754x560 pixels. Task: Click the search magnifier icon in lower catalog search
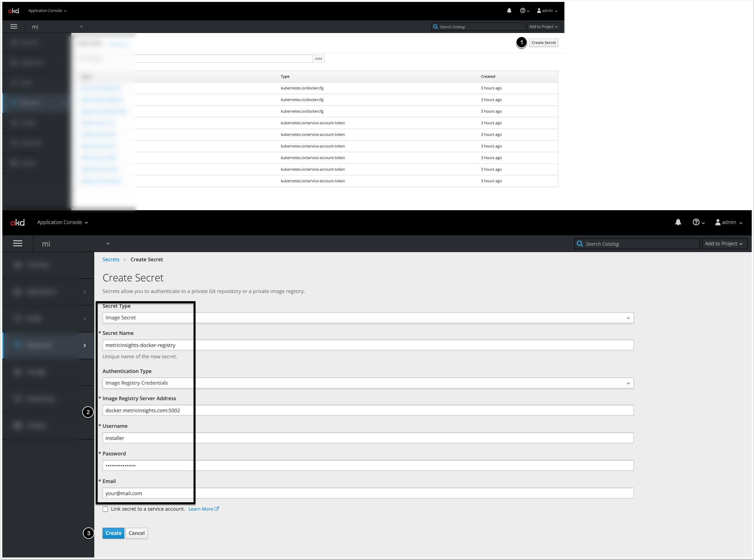click(580, 244)
